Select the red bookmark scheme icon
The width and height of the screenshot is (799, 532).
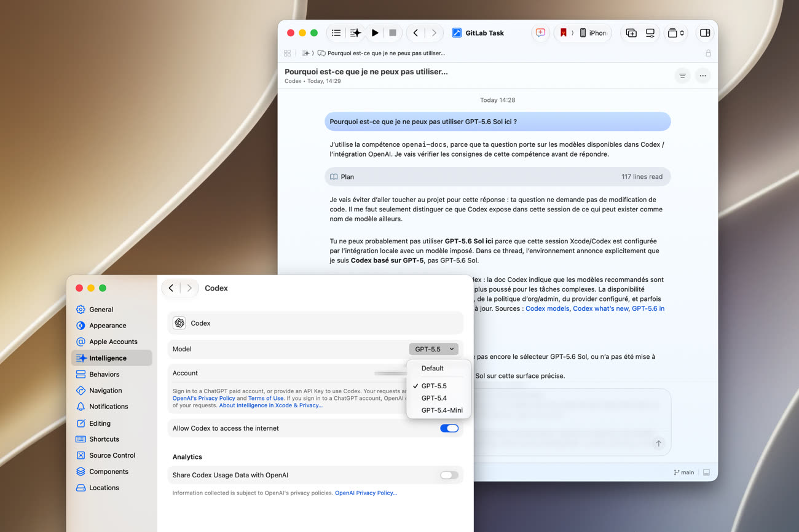563,33
